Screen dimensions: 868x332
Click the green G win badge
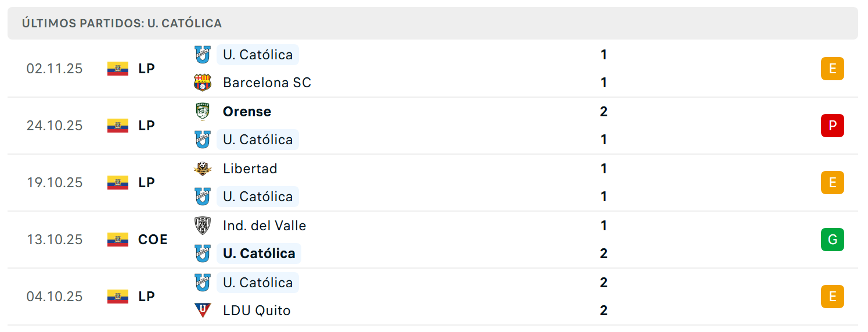click(x=833, y=240)
